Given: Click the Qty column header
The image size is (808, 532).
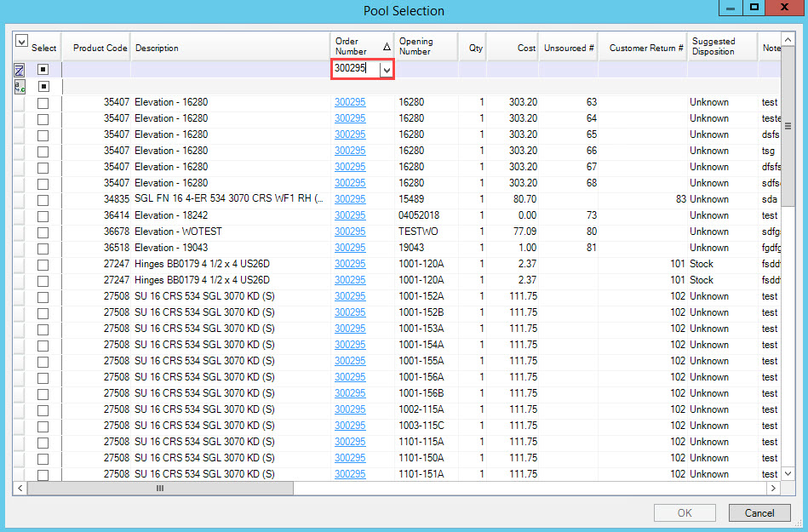Looking at the screenshot, I should 473,48.
